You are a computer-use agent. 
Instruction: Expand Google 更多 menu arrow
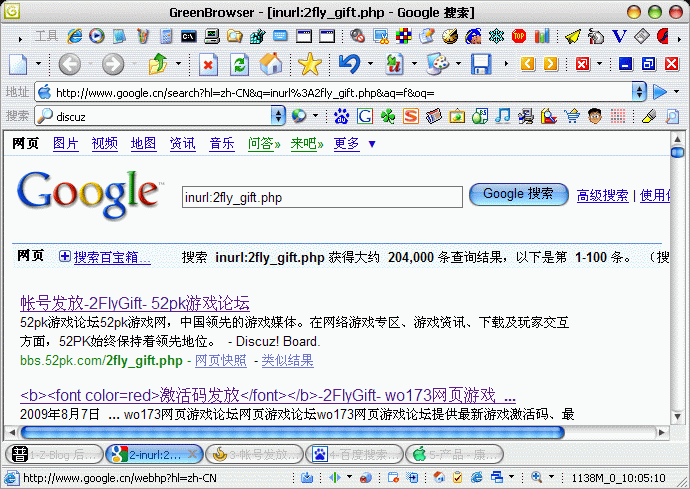click(372, 144)
